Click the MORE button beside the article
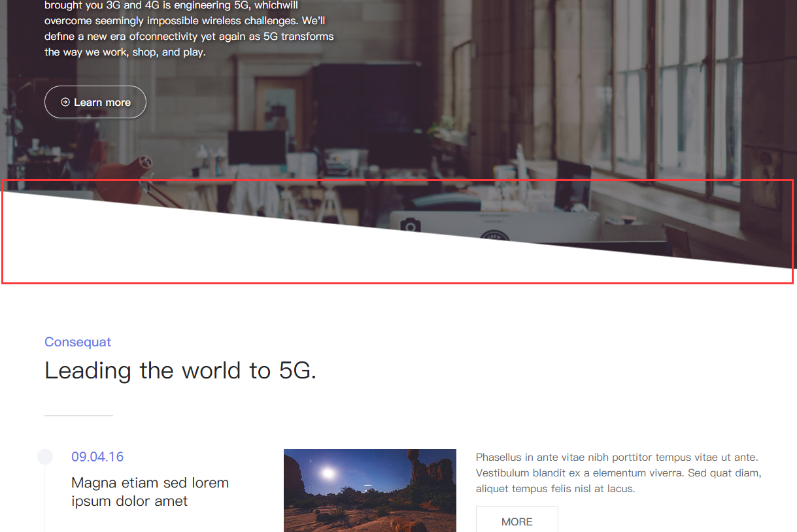797x532 pixels. pos(517,519)
